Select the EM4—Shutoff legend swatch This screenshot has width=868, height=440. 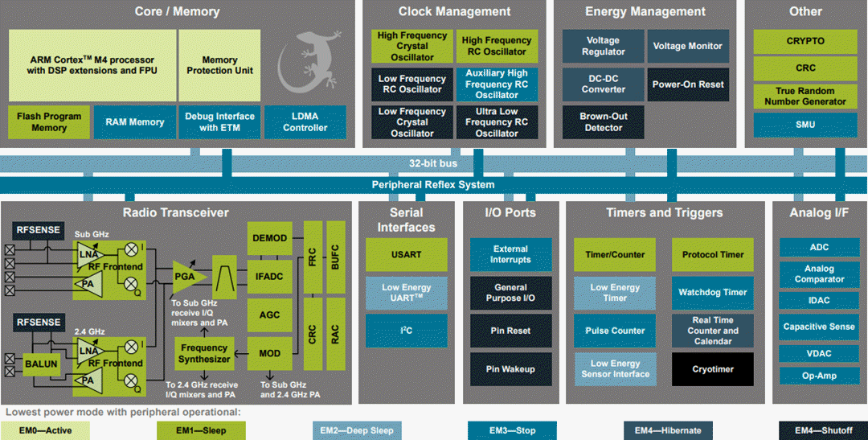click(x=823, y=430)
